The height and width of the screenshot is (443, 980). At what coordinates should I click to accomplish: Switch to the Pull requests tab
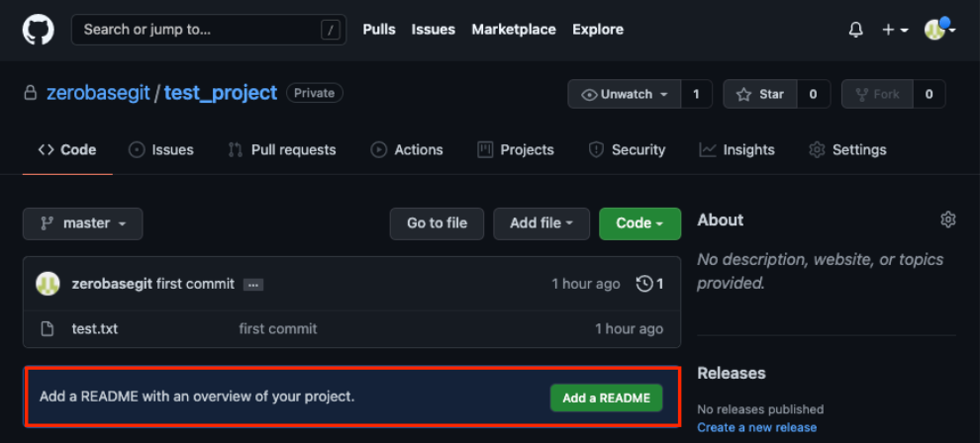click(282, 149)
